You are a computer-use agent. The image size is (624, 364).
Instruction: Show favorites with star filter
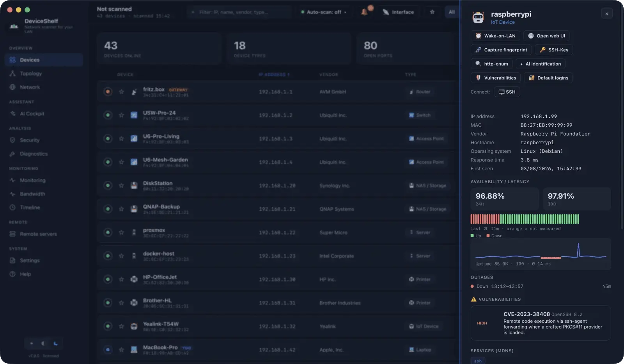pos(432,12)
